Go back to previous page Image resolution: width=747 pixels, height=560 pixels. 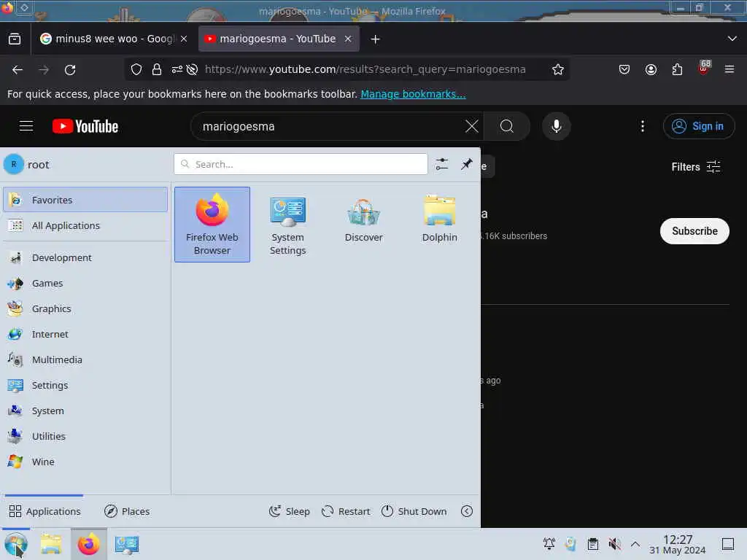pyautogui.click(x=18, y=70)
